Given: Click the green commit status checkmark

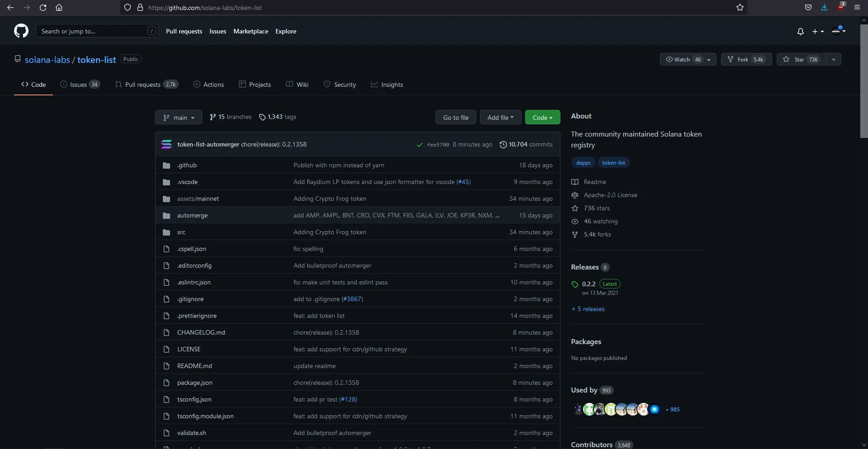Looking at the screenshot, I should (x=420, y=145).
